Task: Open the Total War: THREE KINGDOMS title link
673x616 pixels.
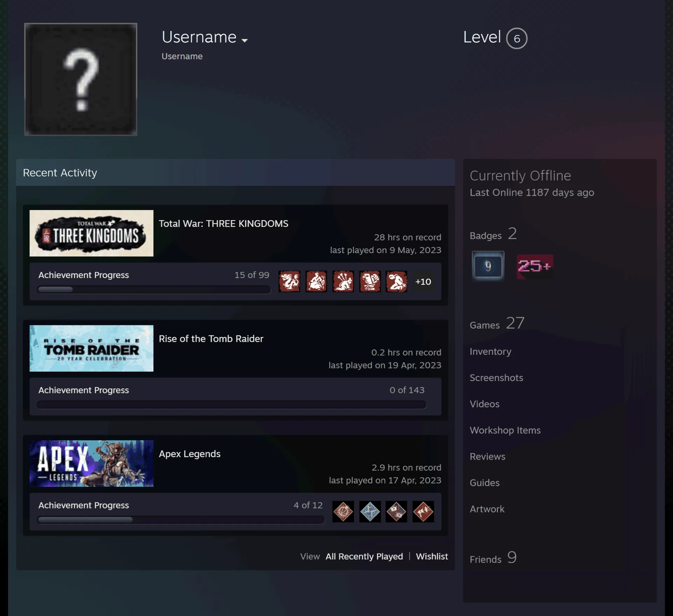Action: (x=224, y=224)
